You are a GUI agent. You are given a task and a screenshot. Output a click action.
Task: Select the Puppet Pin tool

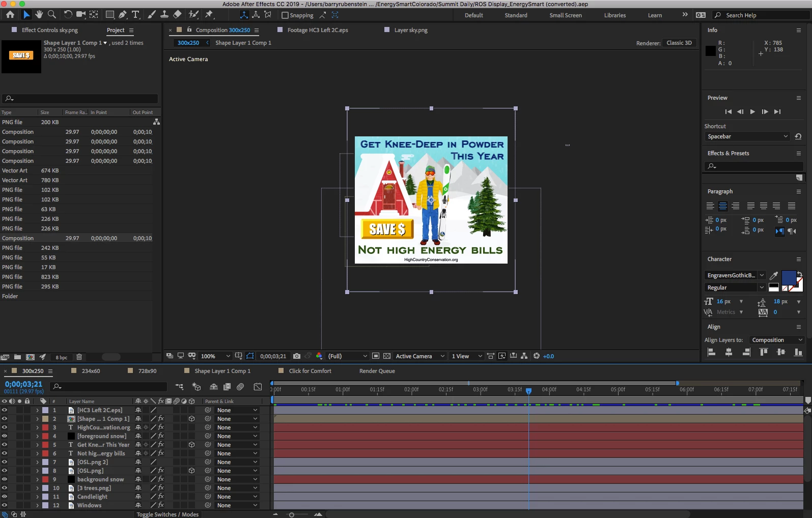209,15
